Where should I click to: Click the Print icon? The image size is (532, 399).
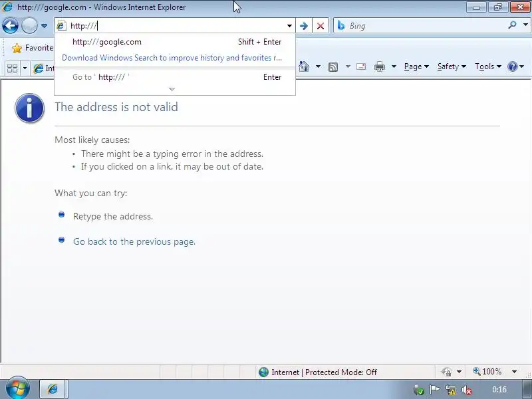pos(379,66)
